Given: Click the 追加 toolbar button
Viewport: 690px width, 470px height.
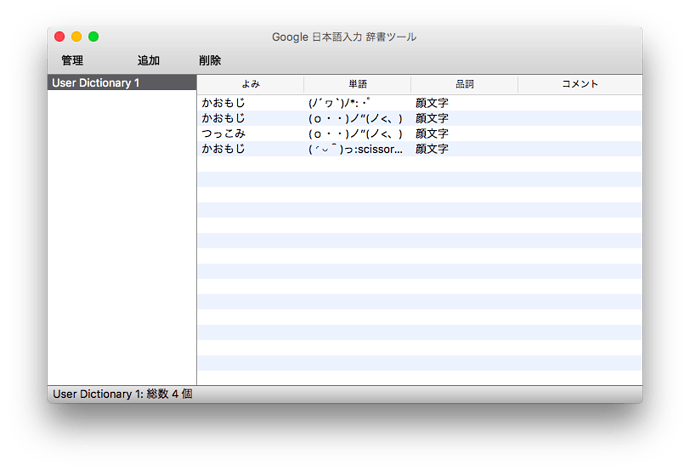Looking at the screenshot, I should 148,61.
